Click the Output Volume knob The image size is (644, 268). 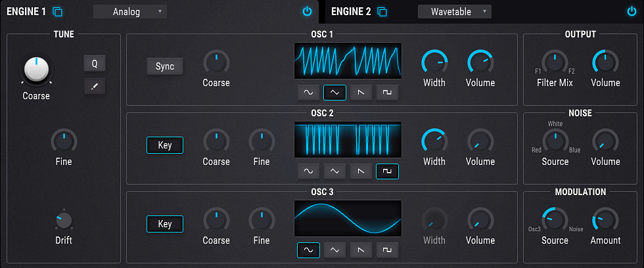point(605,63)
